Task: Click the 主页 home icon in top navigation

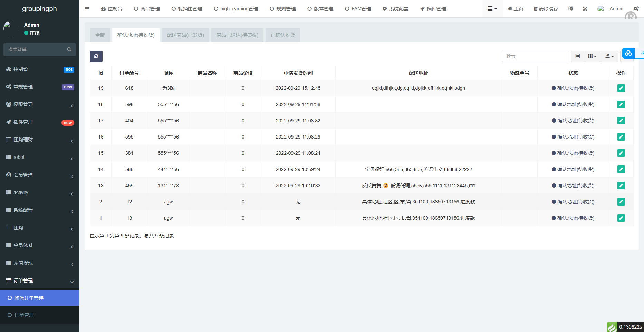Action: pyautogui.click(x=515, y=9)
